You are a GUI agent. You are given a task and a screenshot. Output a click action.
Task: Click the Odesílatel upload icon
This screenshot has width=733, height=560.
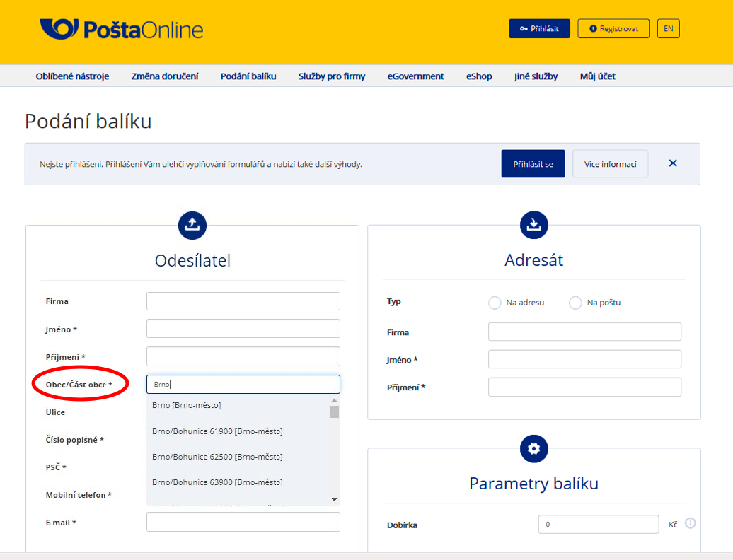coord(192,225)
